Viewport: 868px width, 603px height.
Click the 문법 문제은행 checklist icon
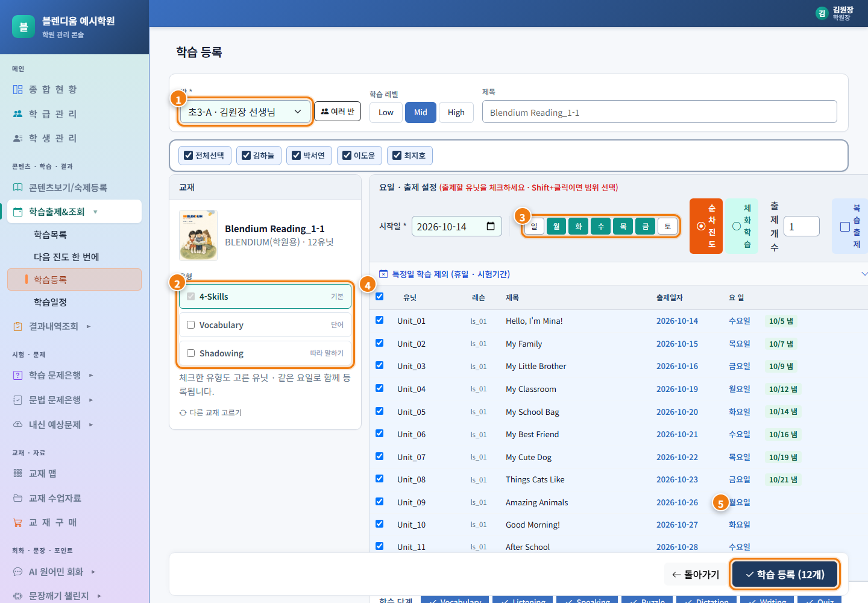(x=18, y=400)
